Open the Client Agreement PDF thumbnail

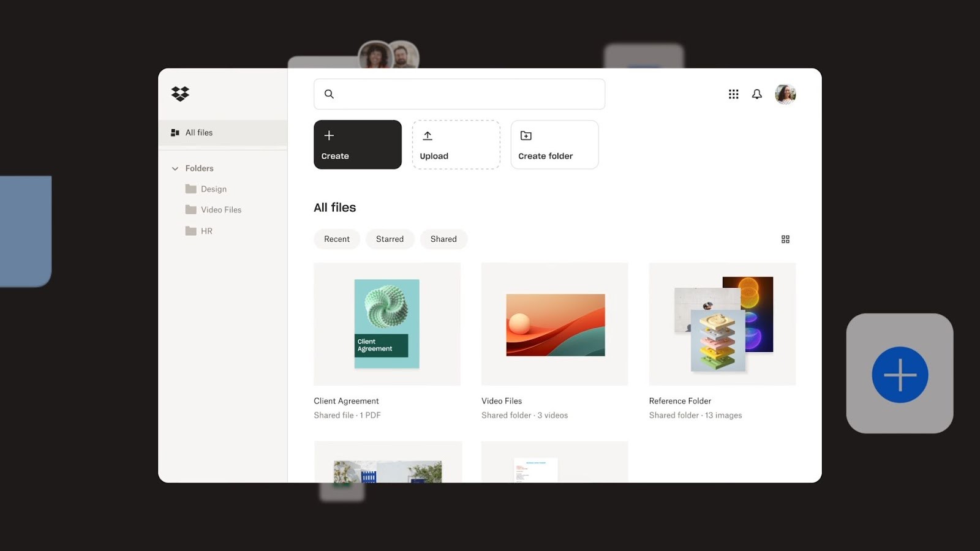click(x=386, y=324)
